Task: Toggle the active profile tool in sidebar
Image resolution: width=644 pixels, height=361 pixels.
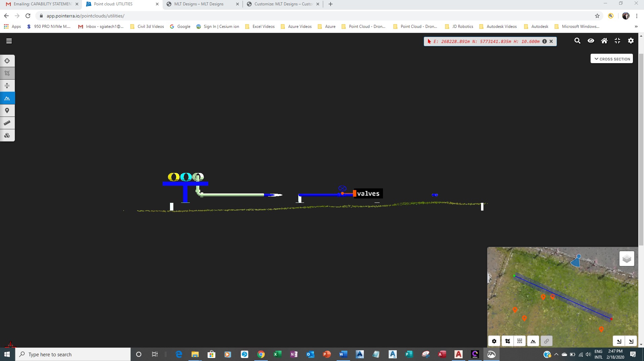Action: click(x=7, y=98)
